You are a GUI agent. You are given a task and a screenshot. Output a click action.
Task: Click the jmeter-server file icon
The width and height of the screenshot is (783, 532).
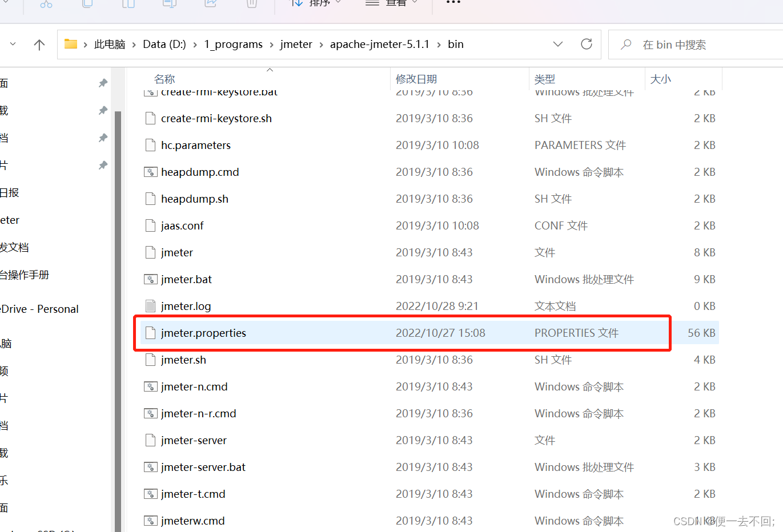151,440
